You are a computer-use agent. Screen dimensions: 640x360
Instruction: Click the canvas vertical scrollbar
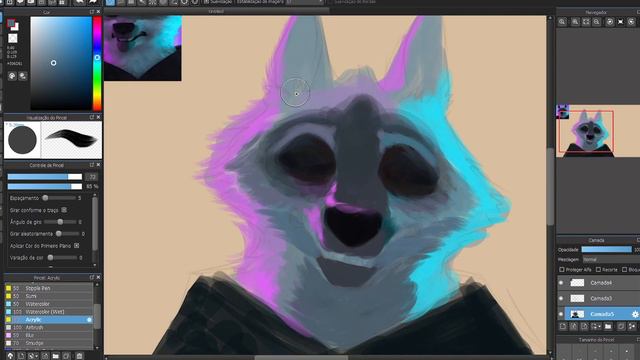pyautogui.click(x=550, y=186)
